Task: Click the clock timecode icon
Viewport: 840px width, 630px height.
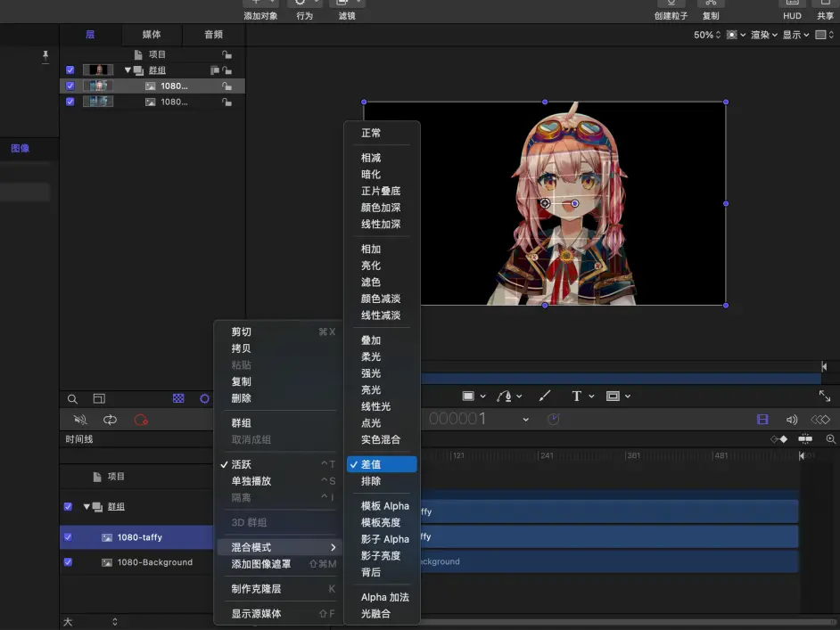Action: pyautogui.click(x=554, y=419)
